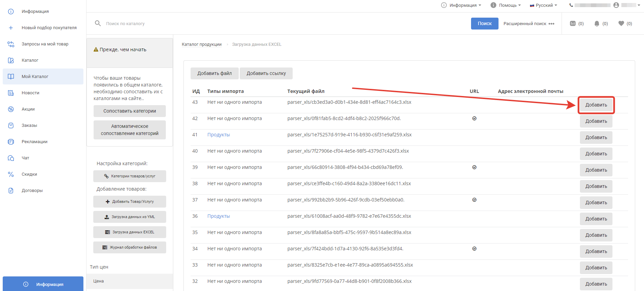Click the user account avatar icon
The image size is (644, 291).
click(616, 5)
